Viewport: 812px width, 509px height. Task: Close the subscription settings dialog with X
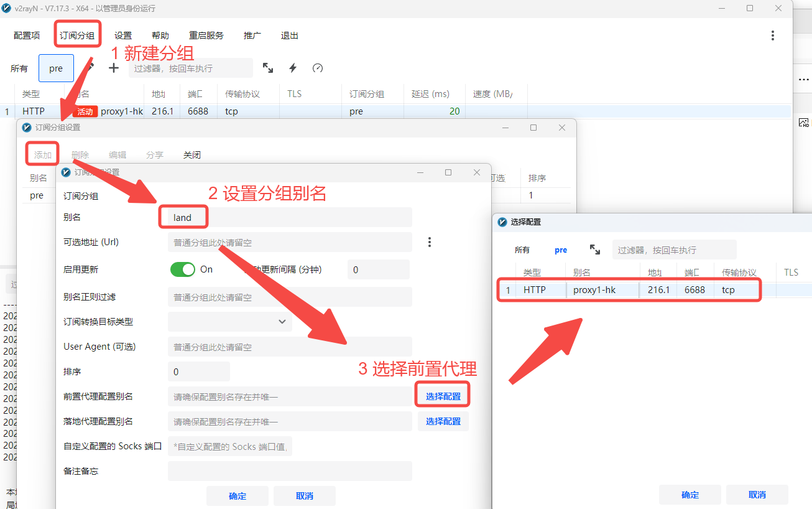click(477, 172)
